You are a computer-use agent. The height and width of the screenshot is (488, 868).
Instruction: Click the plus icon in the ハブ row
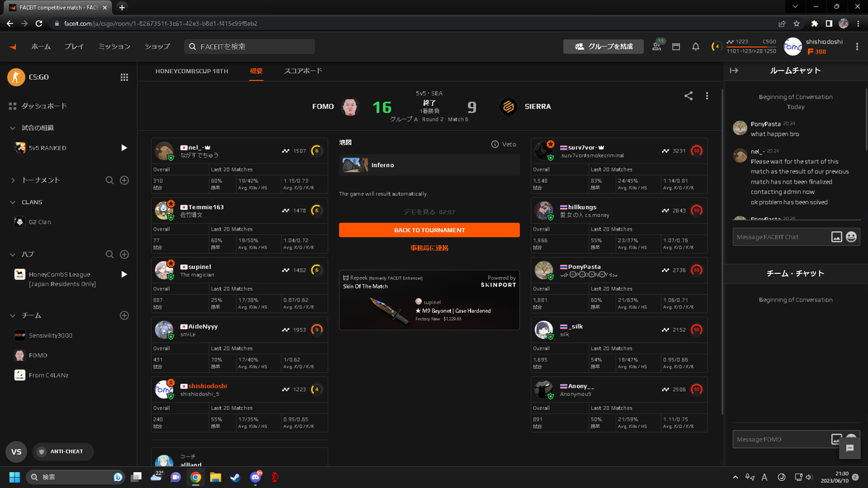124,254
